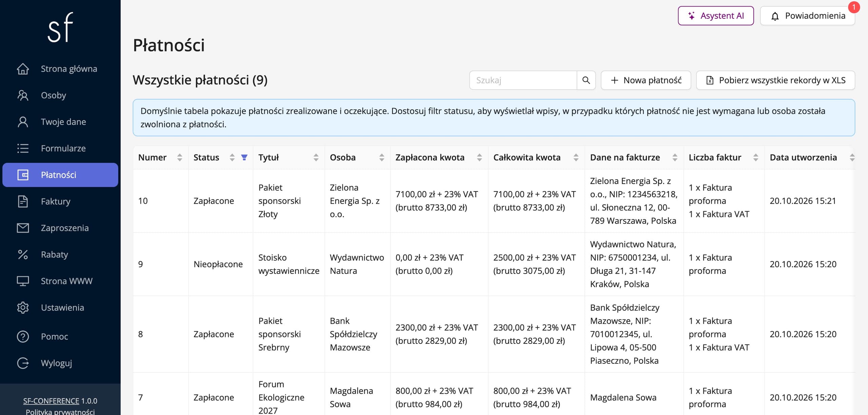The height and width of the screenshot is (415, 868).
Task: Sort by Dane na fakturze arrows
Action: (x=675, y=157)
